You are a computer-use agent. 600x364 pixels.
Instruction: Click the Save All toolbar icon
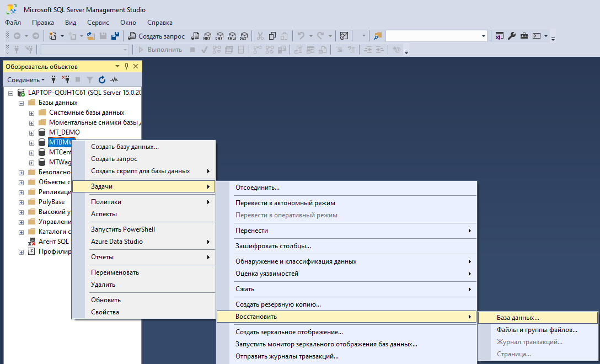[x=115, y=36]
